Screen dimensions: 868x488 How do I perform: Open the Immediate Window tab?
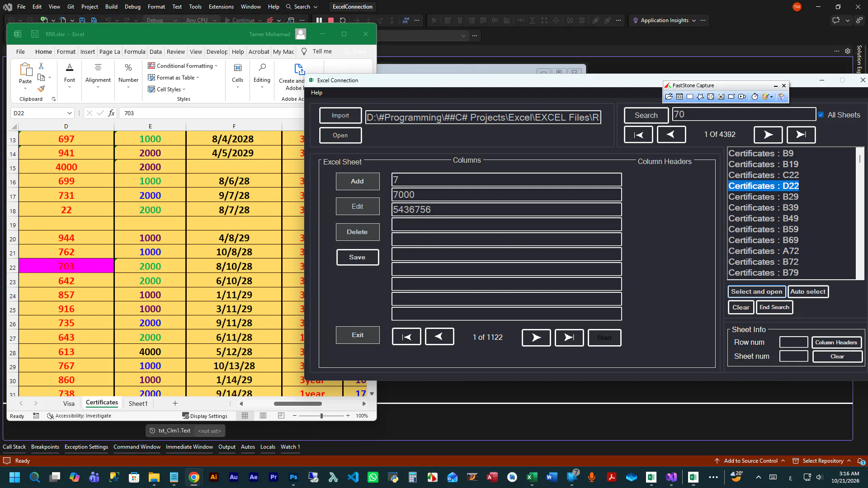tap(189, 447)
